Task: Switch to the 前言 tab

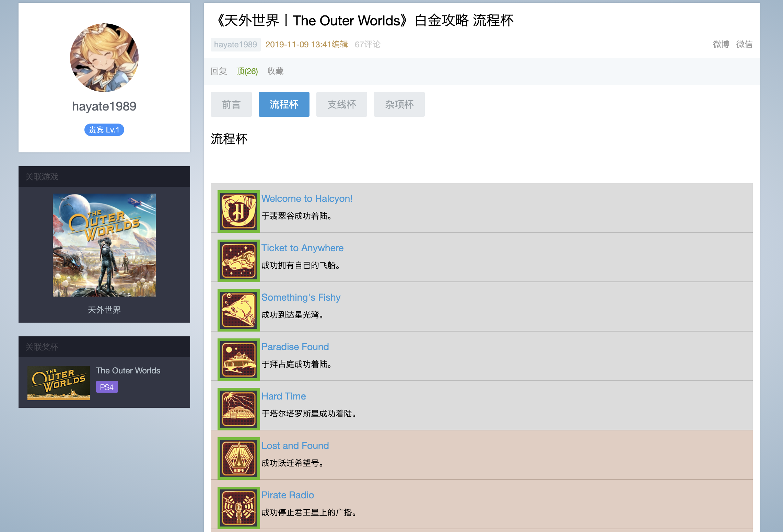Action: click(231, 104)
